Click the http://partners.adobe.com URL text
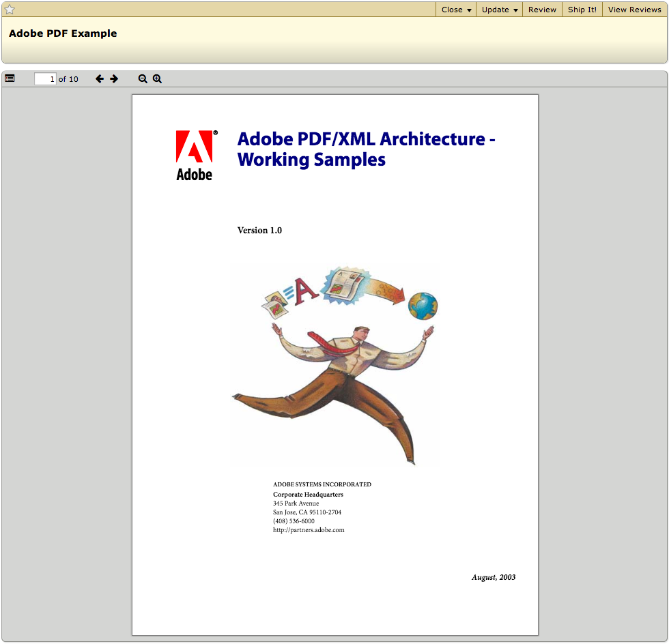669x644 pixels. click(x=309, y=530)
